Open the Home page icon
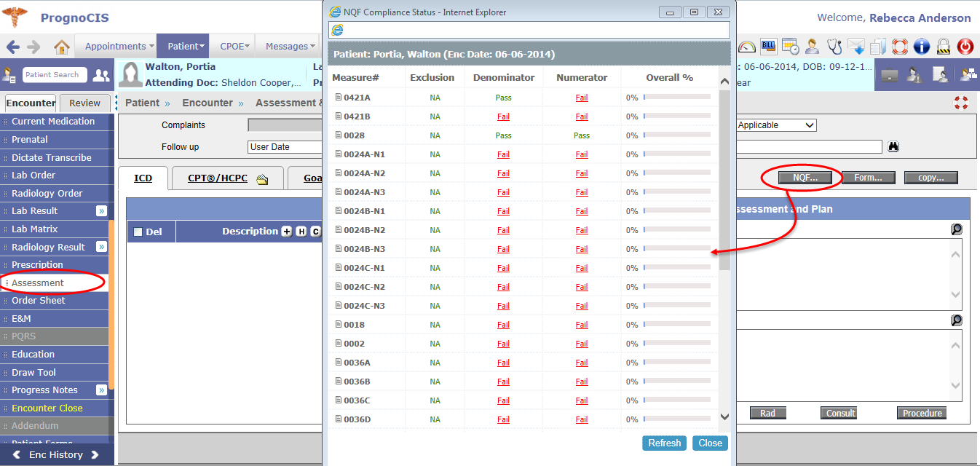Image resolution: width=980 pixels, height=466 pixels. pyautogui.click(x=62, y=47)
